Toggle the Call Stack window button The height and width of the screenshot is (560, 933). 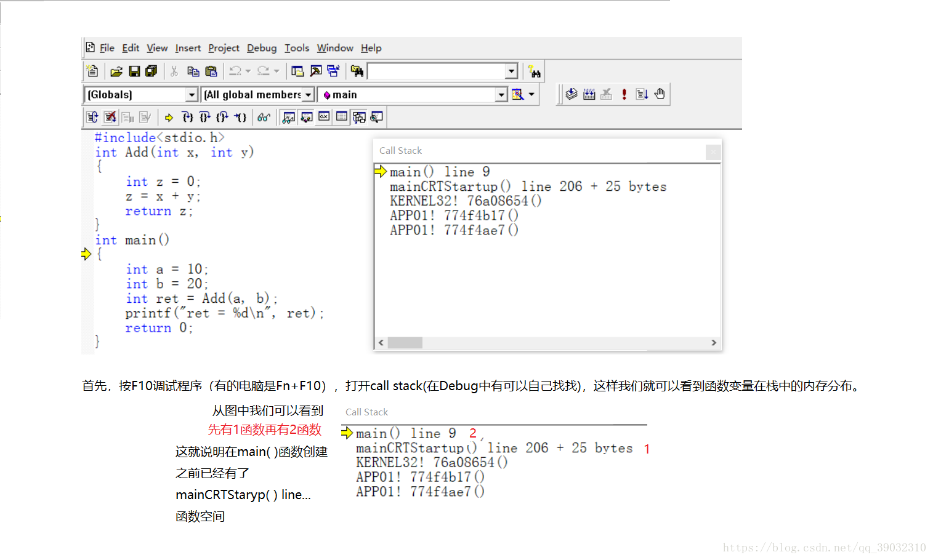359,117
